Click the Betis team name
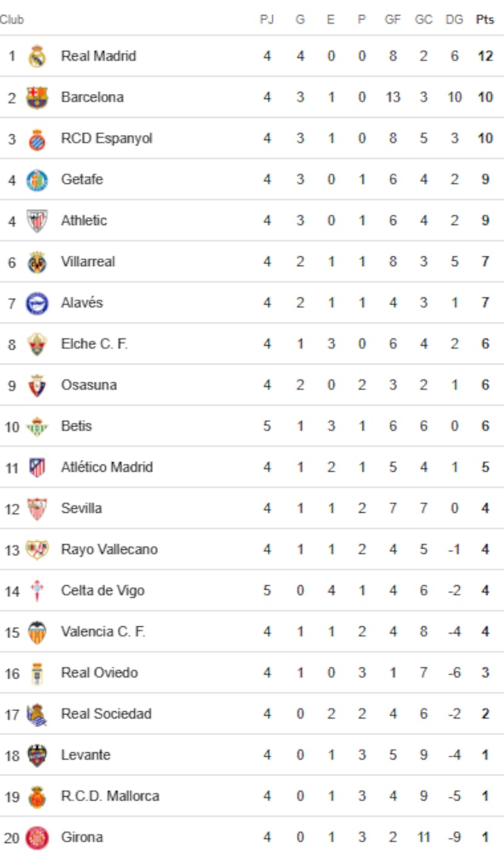 click(x=76, y=426)
